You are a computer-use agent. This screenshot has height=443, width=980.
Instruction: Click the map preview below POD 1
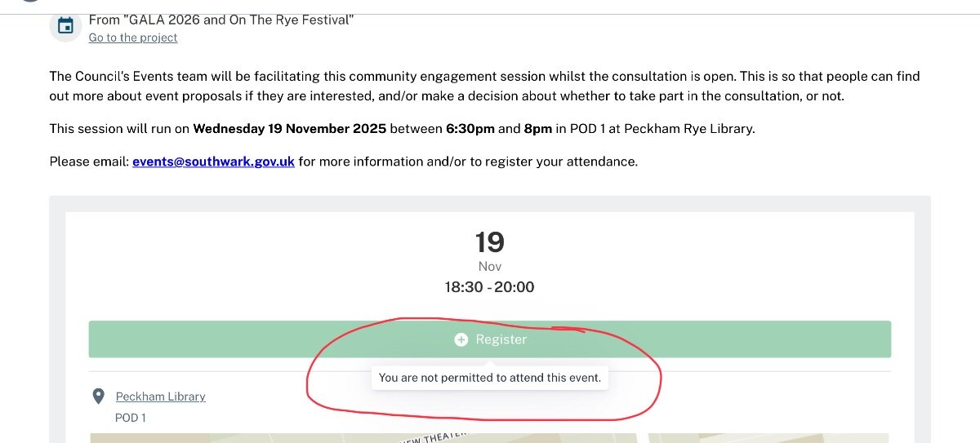coord(490,438)
